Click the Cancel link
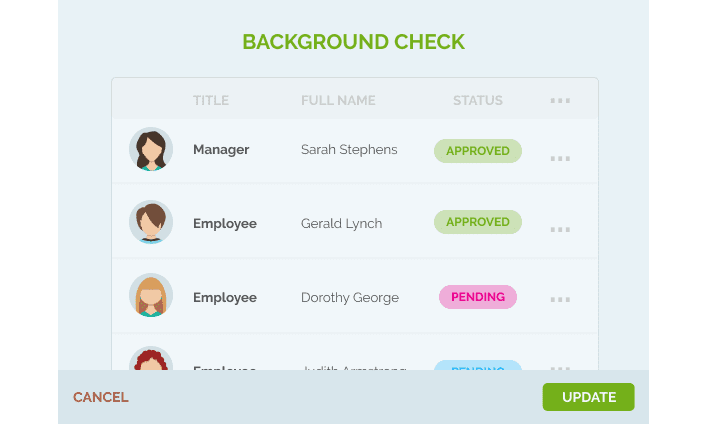 click(101, 397)
